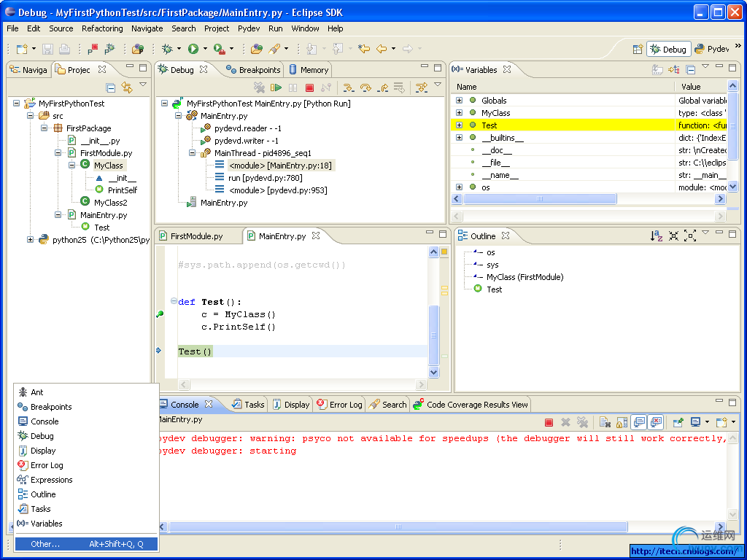Viewport: 747px width, 560px height.
Task: Switch to the Pydev perspective button
Action: 712,49
